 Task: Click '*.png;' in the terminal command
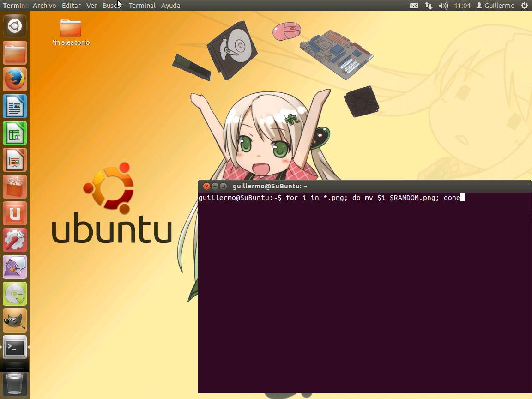click(x=336, y=198)
